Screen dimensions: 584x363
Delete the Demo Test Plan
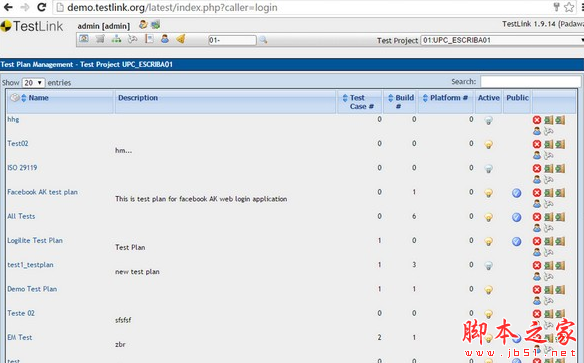[537, 289]
